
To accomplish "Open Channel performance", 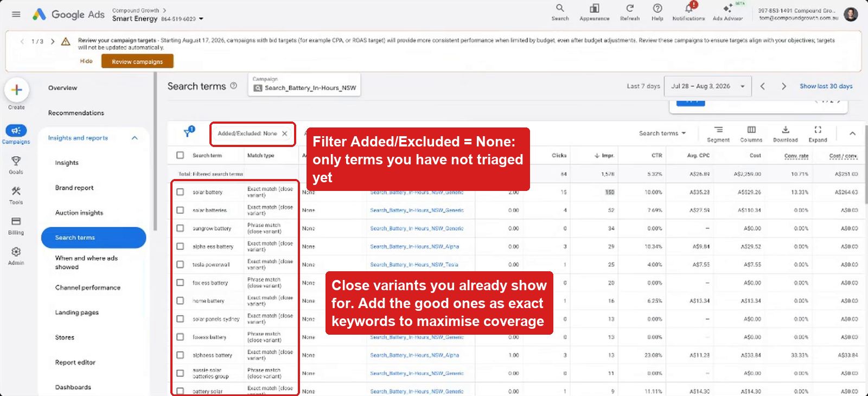I will (88, 288).
